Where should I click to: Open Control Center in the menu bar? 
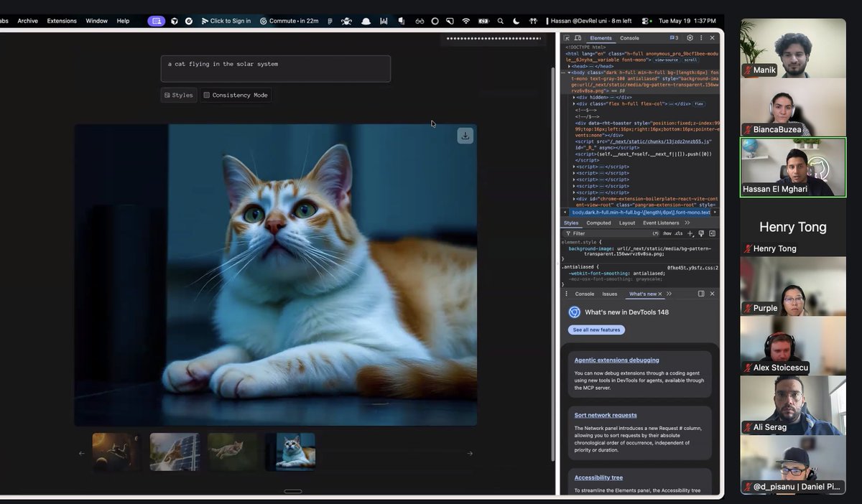click(x=645, y=21)
